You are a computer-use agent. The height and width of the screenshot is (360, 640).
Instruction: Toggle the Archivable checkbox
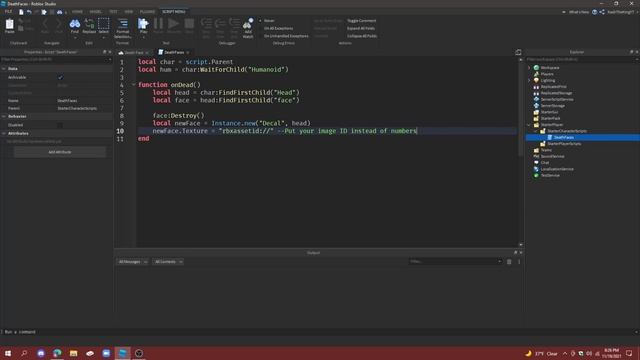pos(60,77)
